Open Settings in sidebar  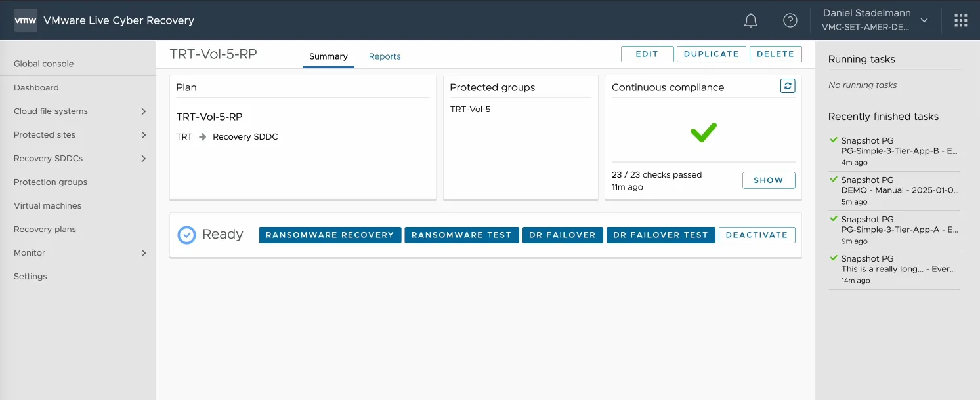pyautogui.click(x=30, y=277)
